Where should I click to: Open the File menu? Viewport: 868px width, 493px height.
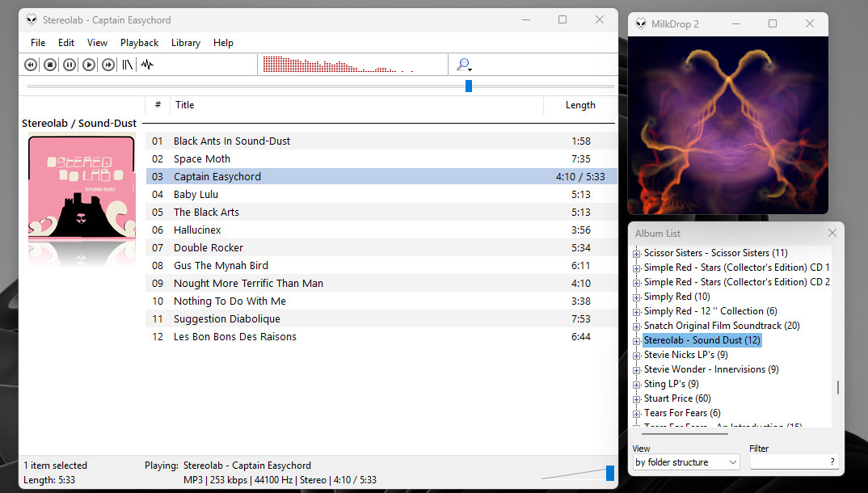click(38, 43)
